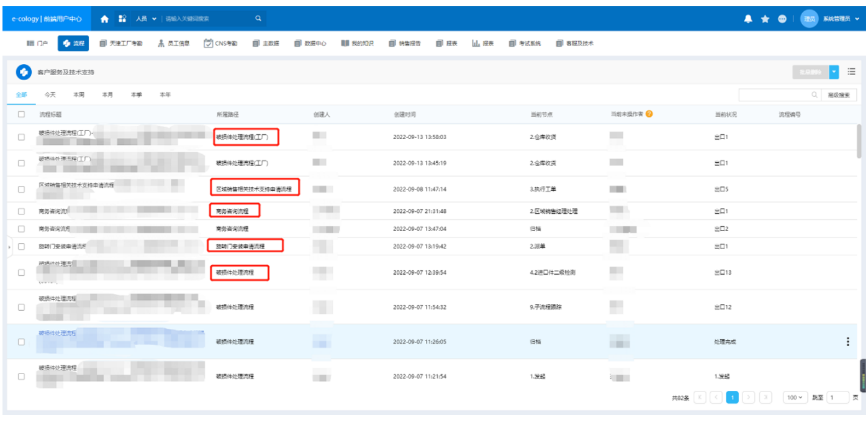The height and width of the screenshot is (430, 868).
Task: Focus the top keyword search field
Action: [x=207, y=19]
